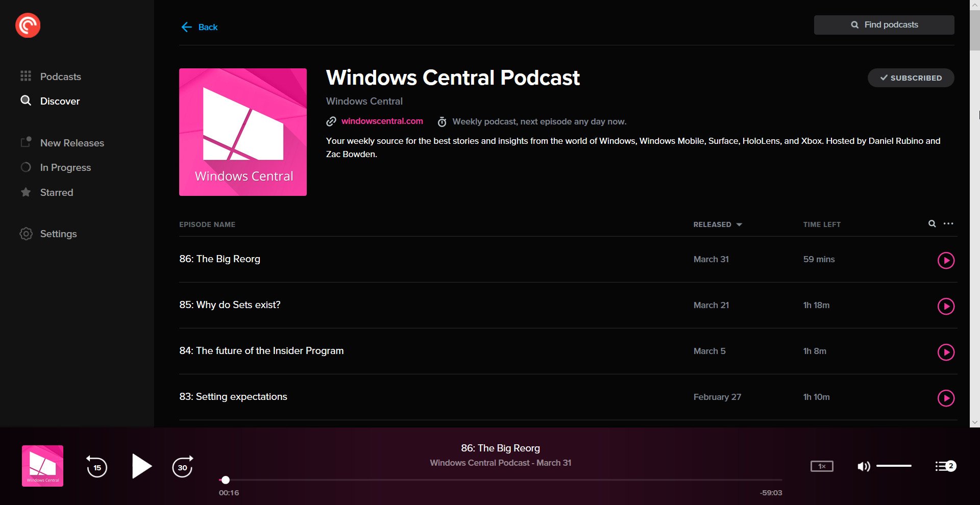The width and height of the screenshot is (980, 505).
Task: Sort episodes by the Released column
Action: click(717, 224)
